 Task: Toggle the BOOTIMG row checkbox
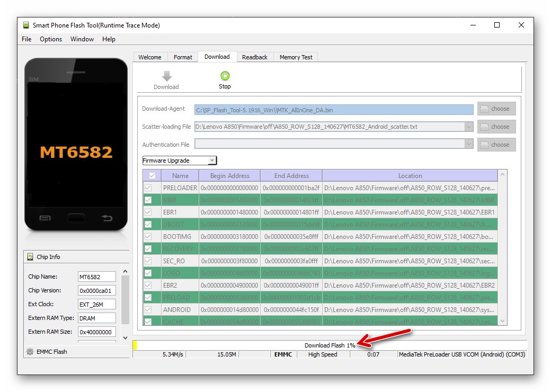(148, 236)
